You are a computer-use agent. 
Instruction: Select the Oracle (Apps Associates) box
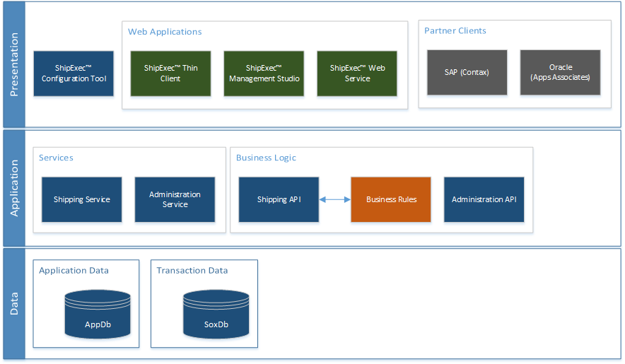tap(560, 72)
